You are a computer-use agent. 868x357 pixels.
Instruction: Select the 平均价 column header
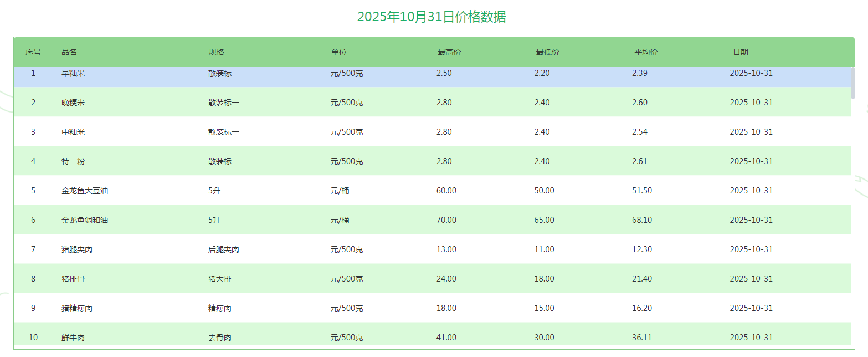click(x=646, y=52)
